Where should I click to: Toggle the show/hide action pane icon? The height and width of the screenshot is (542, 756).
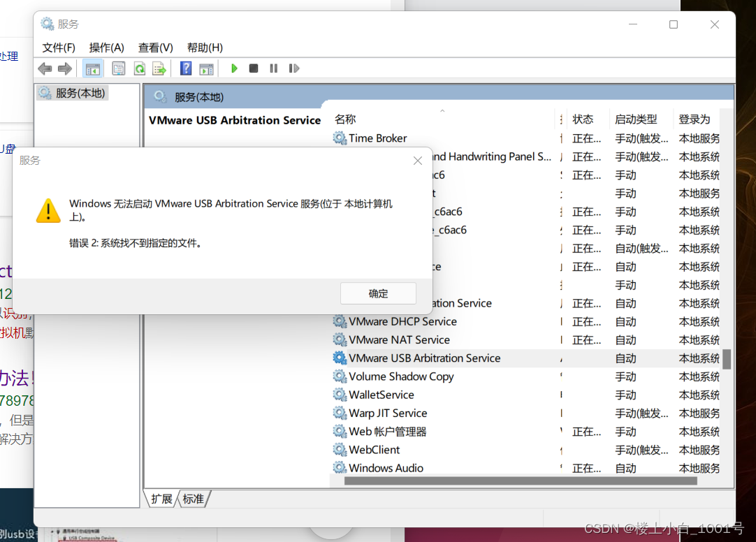point(206,68)
